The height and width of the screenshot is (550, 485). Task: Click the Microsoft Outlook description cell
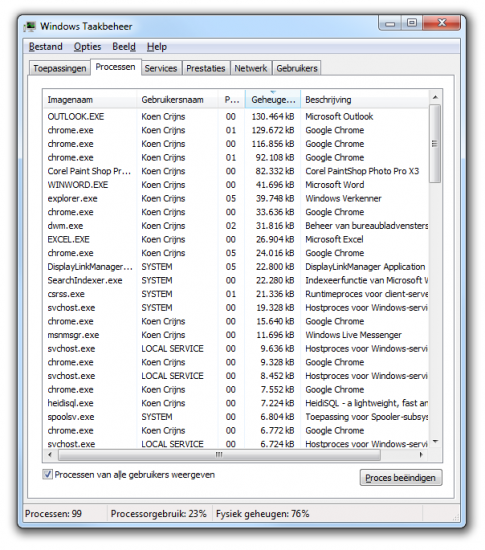(339, 116)
